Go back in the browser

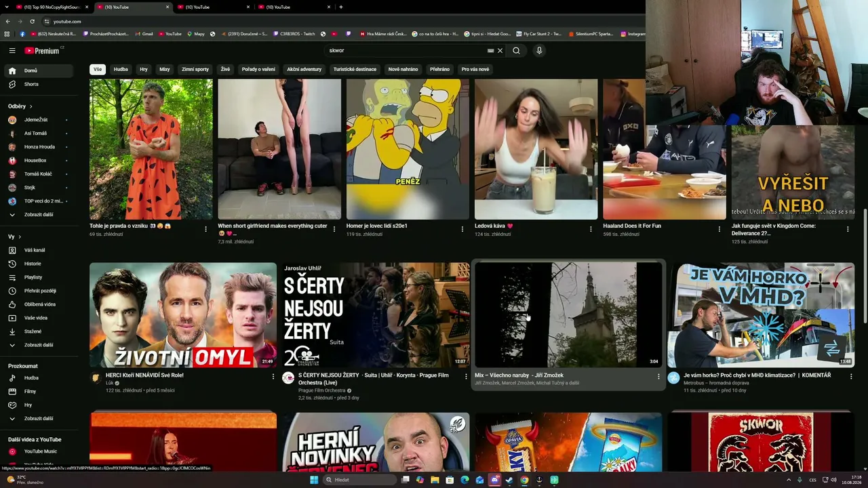[7, 21]
